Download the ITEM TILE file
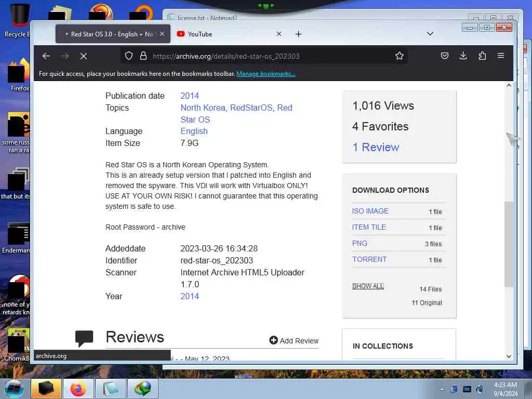The height and width of the screenshot is (399, 532). click(x=369, y=227)
